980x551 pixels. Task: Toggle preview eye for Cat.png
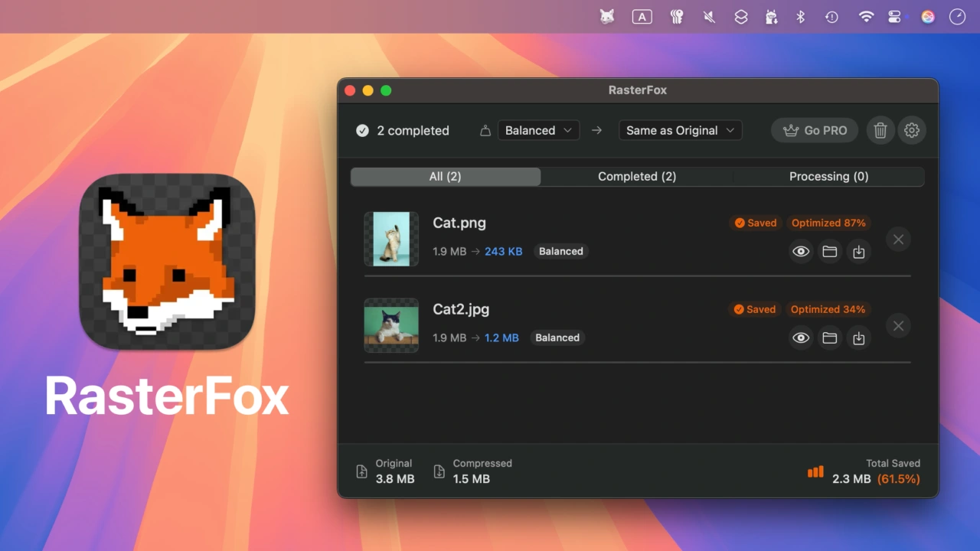click(x=801, y=252)
